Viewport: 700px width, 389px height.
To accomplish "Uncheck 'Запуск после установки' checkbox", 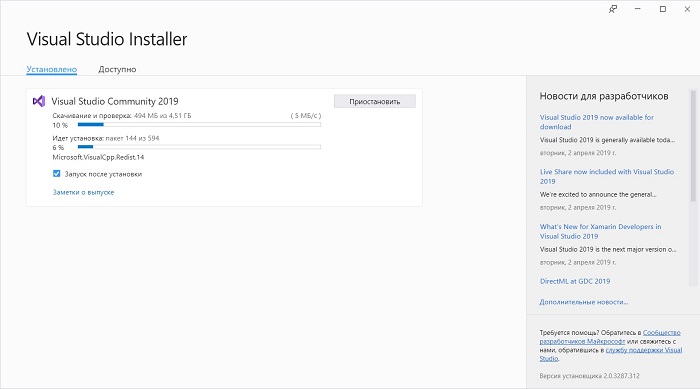I will pyautogui.click(x=56, y=174).
